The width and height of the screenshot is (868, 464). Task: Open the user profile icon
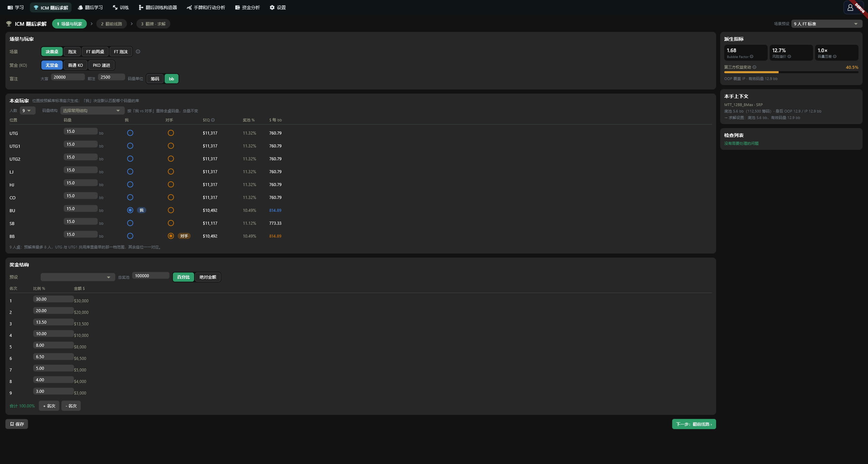click(850, 7)
